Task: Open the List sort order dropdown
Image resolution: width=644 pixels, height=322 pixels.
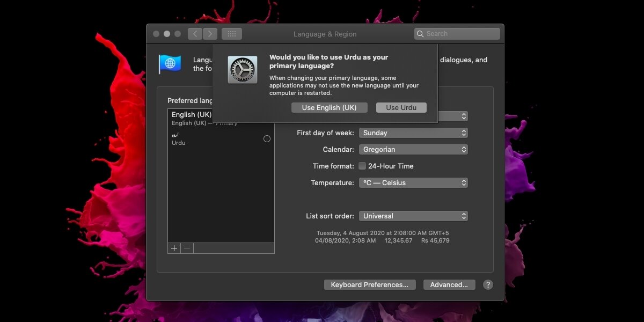Action: (413, 216)
